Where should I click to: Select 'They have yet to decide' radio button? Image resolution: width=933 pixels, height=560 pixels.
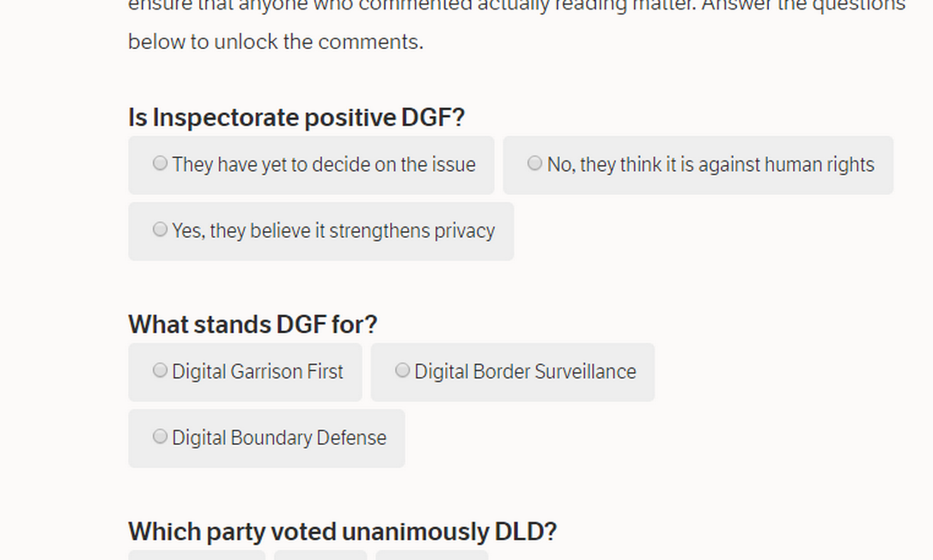point(160,163)
